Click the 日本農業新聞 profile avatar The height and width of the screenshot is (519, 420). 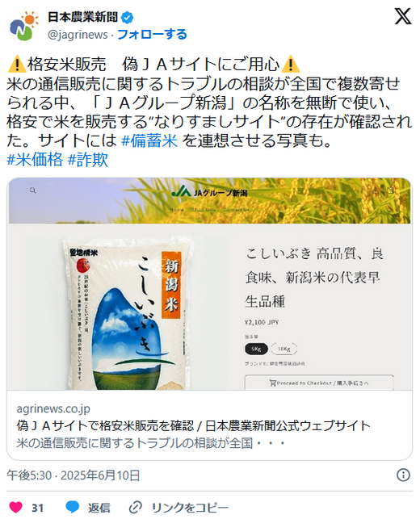[24, 26]
